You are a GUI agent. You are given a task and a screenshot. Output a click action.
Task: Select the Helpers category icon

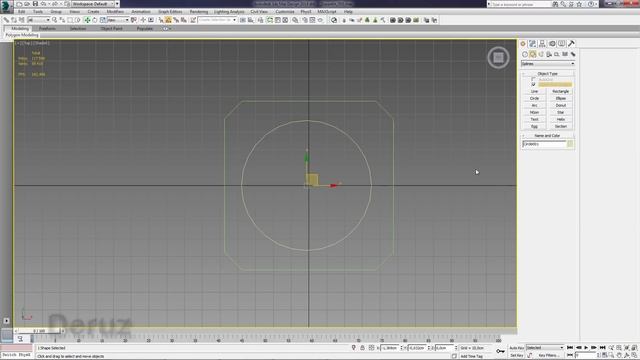[557, 54]
